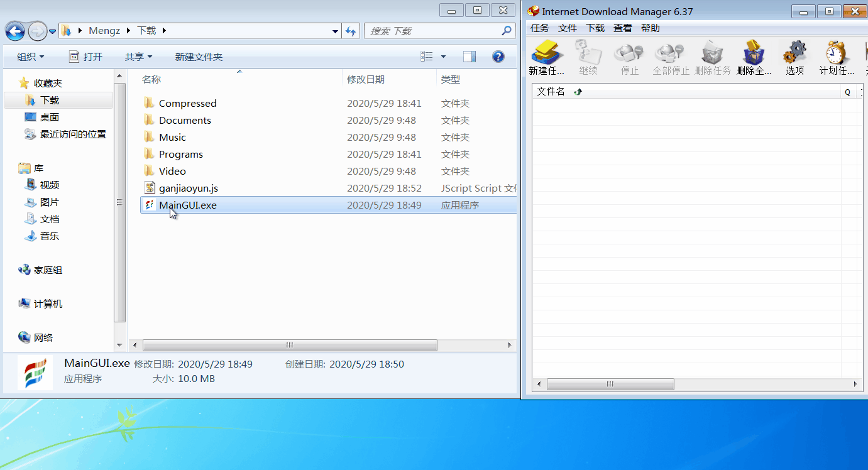Open the 计划任务 scheduler clock icon

837,53
